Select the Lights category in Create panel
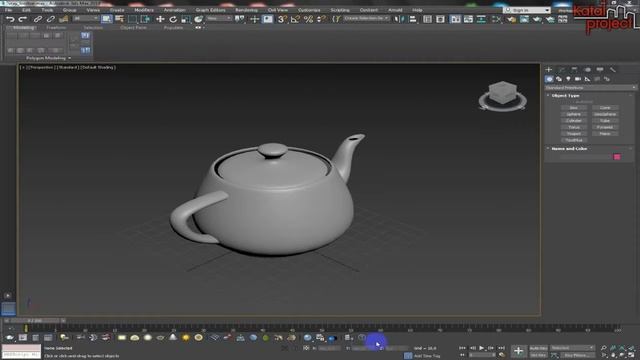 coord(568,79)
